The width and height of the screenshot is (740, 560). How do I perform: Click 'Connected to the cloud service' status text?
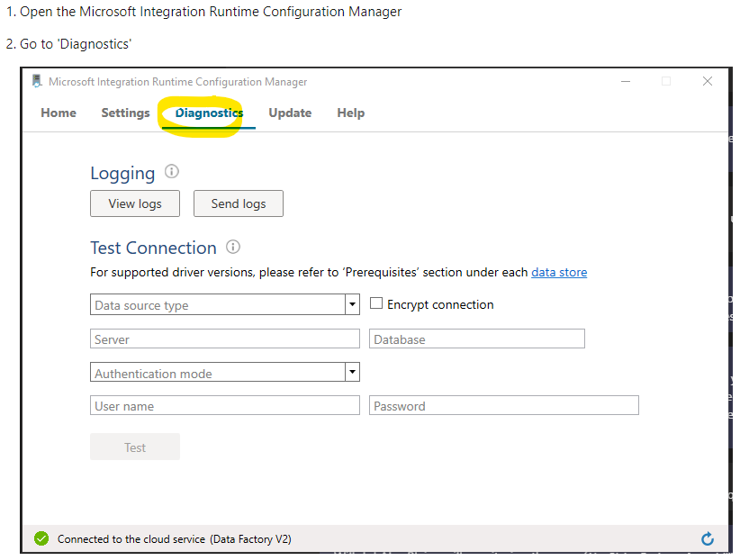pyautogui.click(x=174, y=538)
